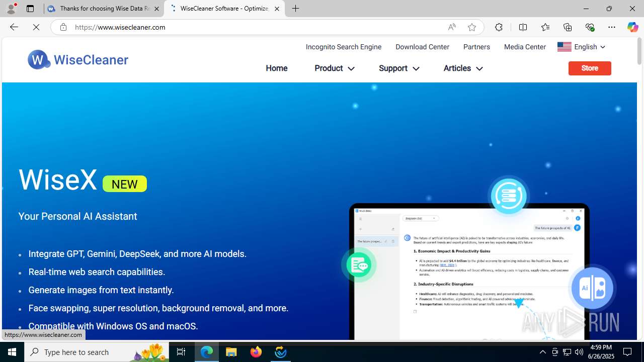Expand the English language dropdown
The height and width of the screenshot is (362, 644).
pyautogui.click(x=589, y=47)
